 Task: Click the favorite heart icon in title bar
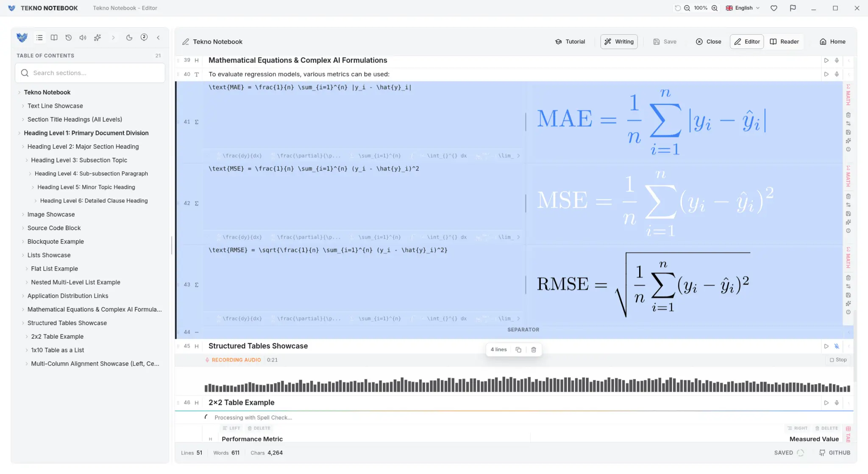click(774, 8)
